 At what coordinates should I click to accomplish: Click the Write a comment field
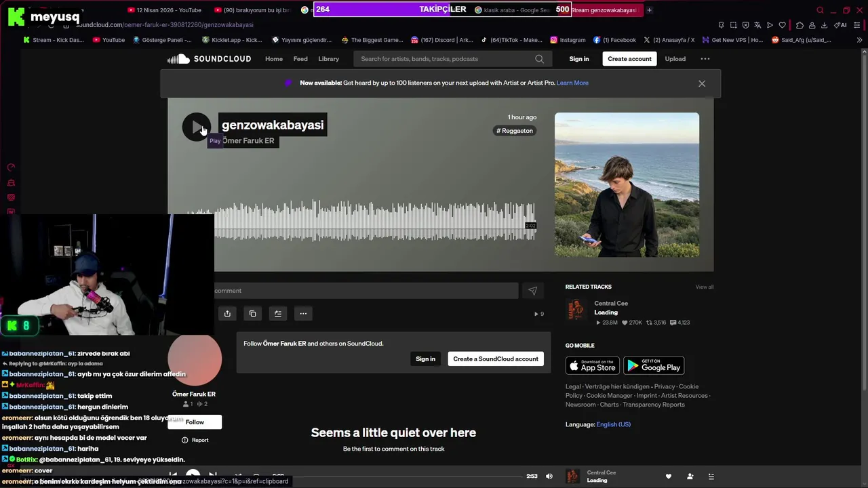tap(366, 291)
